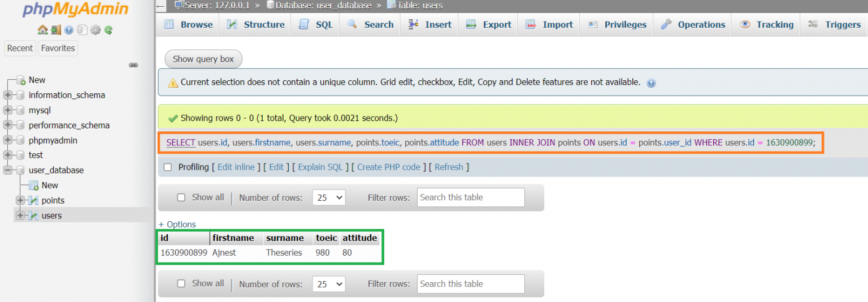Image resolution: width=868 pixels, height=302 pixels.
Task: Check the upper Show all checkbox
Action: [x=181, y=197]
